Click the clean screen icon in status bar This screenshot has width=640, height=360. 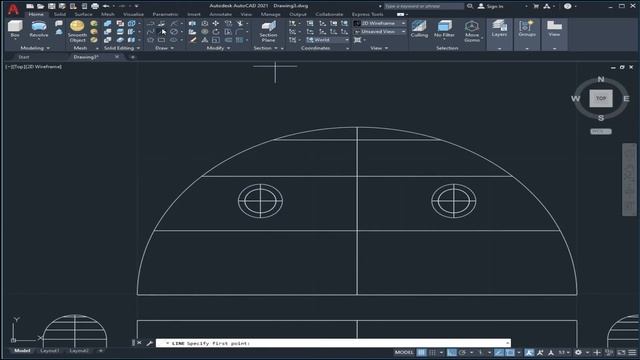pos(621,352)
